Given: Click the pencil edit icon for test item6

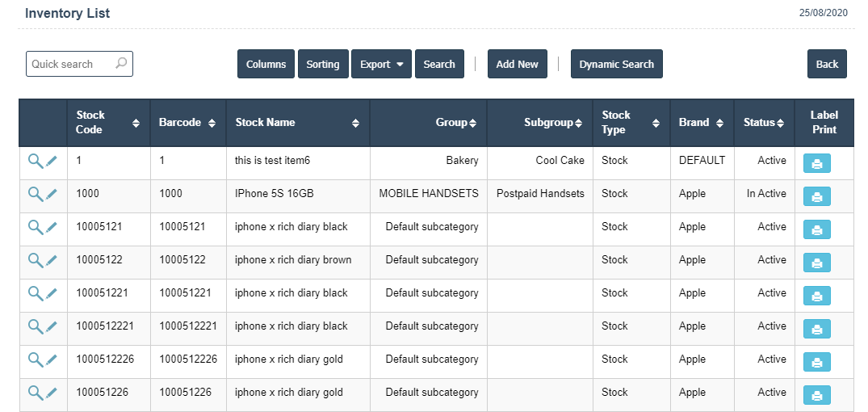Looking at the screenshot, I should tap(52, 161).
